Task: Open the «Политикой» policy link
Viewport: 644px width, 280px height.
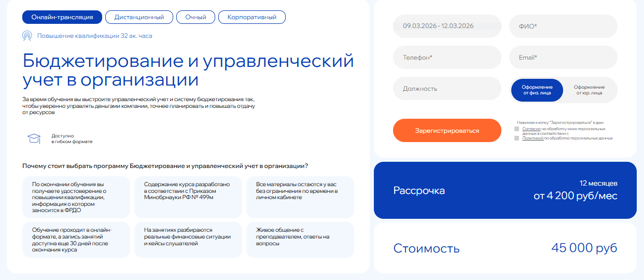Action: [x=533, y=138]
